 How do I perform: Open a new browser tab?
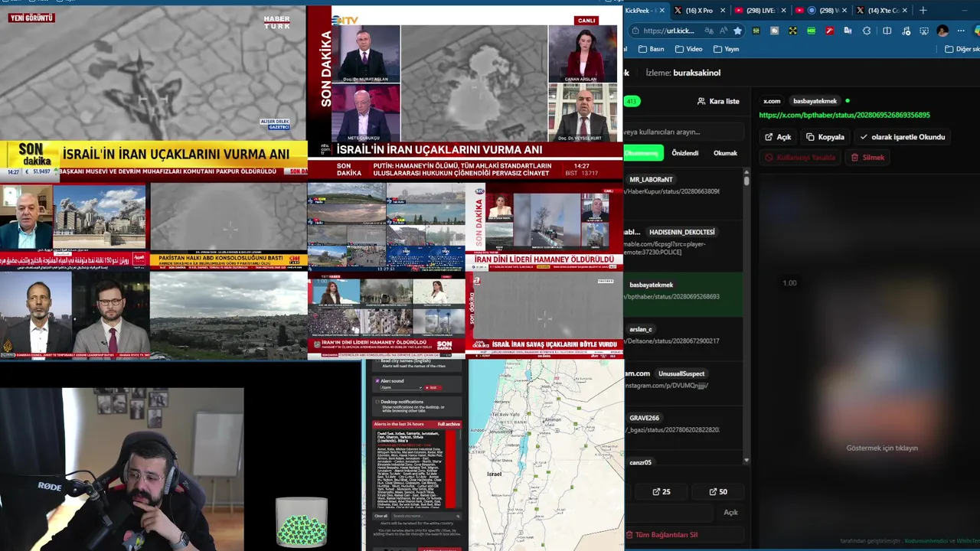point(923,11)
